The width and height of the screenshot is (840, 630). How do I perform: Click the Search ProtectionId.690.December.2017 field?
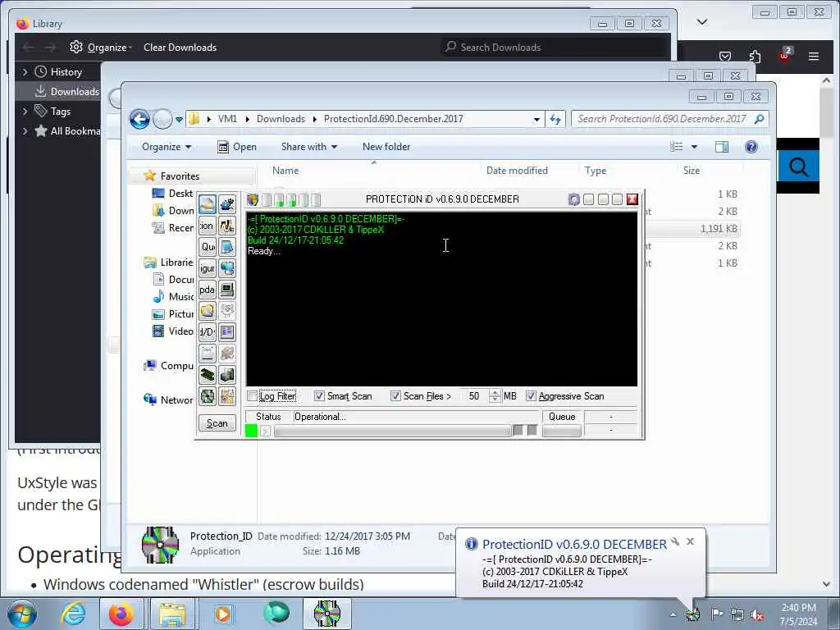coord(670,119)
